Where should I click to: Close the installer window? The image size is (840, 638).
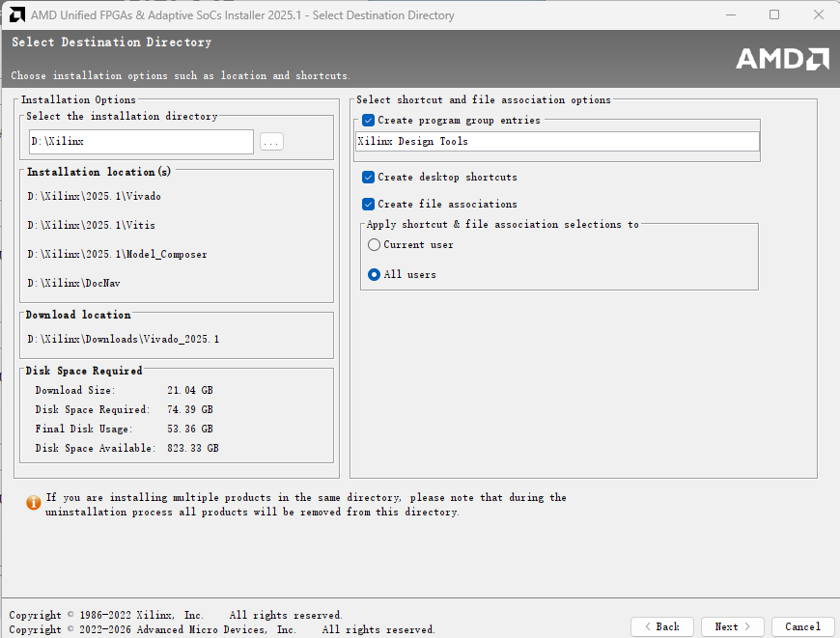tap(818, 15)
